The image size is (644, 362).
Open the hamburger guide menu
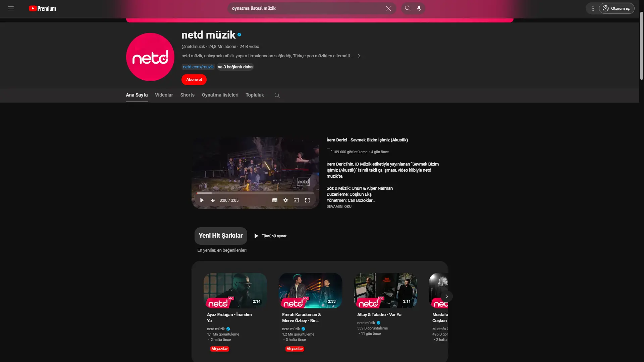[11, 8]
